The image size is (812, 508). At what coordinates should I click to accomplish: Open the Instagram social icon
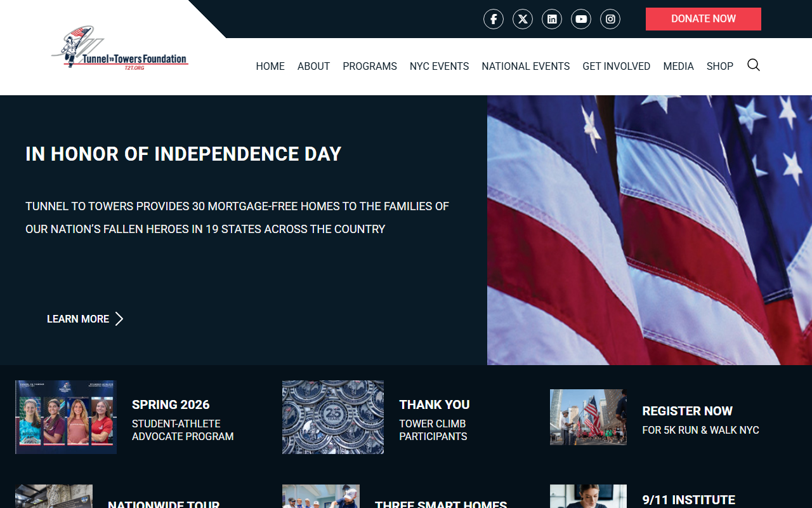(x=610, y=19)
